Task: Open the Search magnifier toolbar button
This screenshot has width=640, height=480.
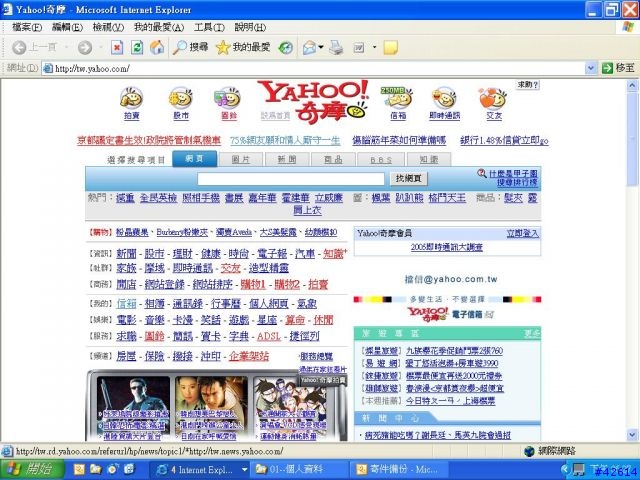Action: point(190,48)
